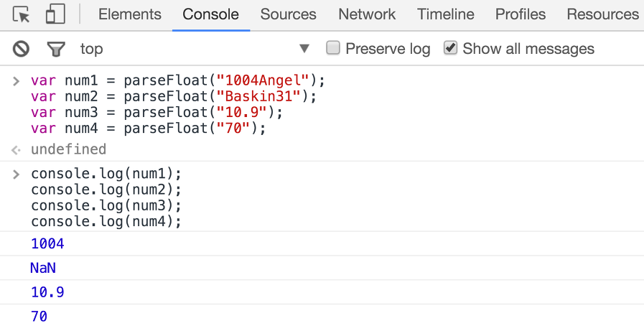This screenshot has height=326, width=644.
Task: Click the undefined return value line
Action: (x=68, y=149)
